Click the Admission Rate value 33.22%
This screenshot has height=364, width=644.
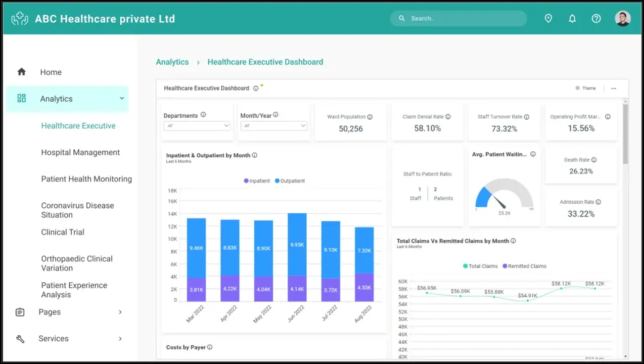pyautogui.click(x=581, y=214)
